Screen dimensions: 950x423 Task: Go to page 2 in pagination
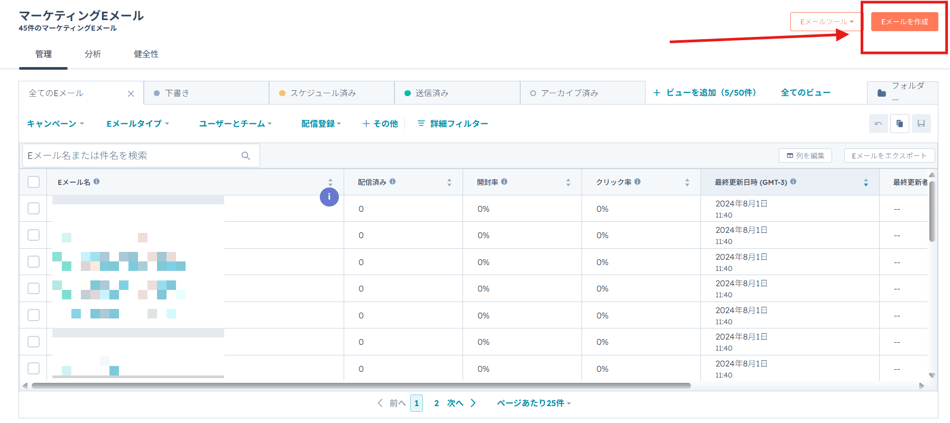[436, 403]
